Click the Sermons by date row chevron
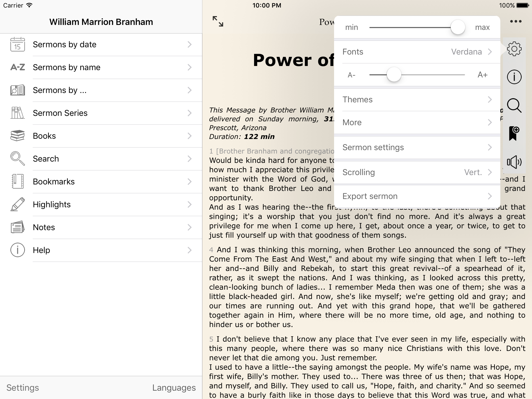Viewport: 532px width, 399px height. tap(190, 44)
